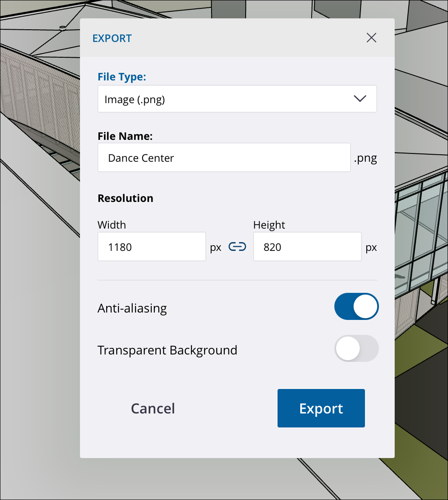Click the Resolution section heading
The image size is (448, 500).
coord(125,198)
